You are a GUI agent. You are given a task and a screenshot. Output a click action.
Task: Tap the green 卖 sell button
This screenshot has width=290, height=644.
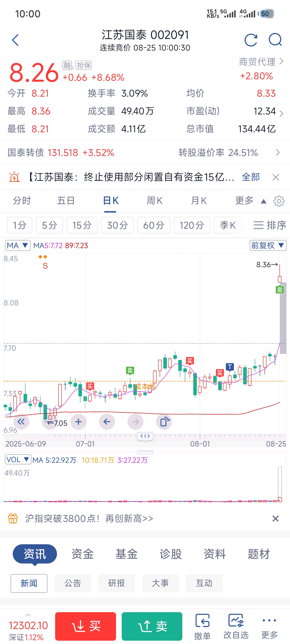coord(152,626)
